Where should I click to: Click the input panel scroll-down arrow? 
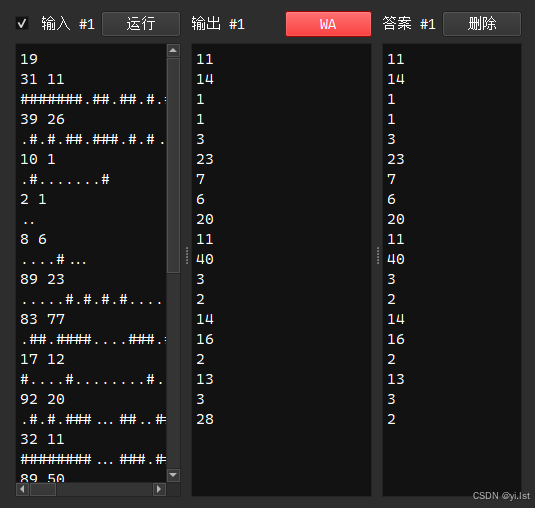point(173,475)
